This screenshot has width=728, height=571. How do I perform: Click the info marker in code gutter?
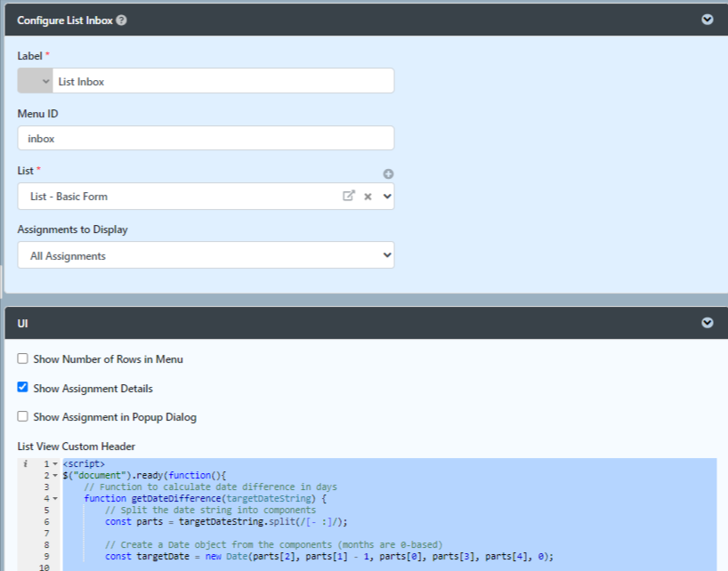(26, 463)
